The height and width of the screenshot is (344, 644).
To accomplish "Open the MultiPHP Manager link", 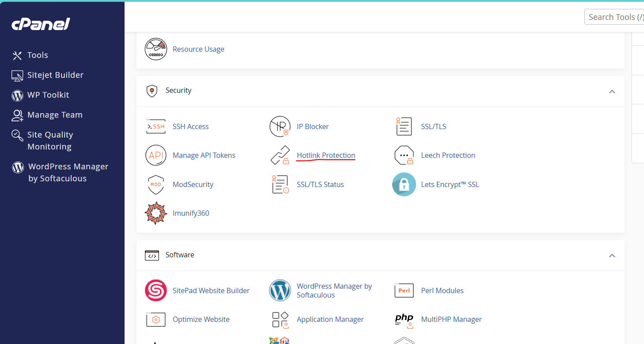I will pos(451,319).
